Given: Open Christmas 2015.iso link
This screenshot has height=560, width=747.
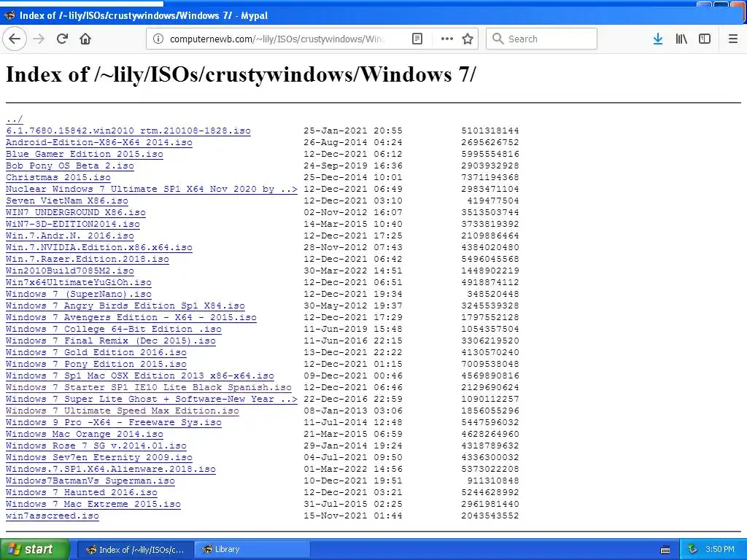Looking at the screenshot, I should click(58, 177).
